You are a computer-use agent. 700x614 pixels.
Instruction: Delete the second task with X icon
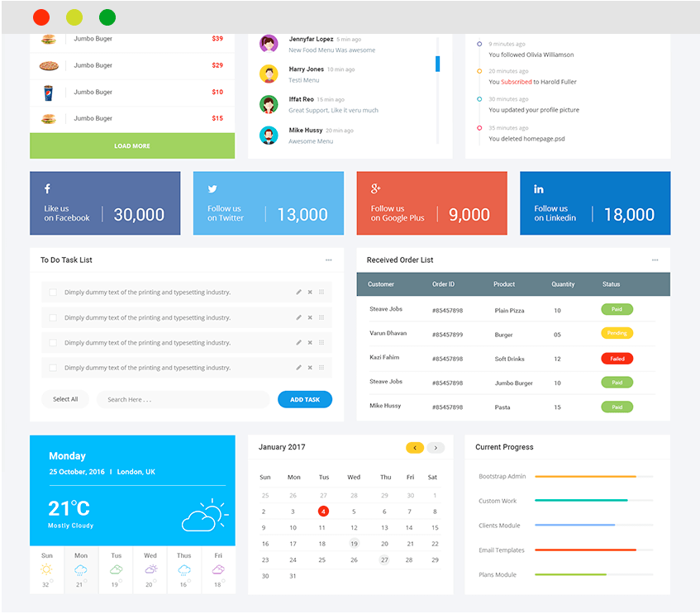click(x=311, y=317)
